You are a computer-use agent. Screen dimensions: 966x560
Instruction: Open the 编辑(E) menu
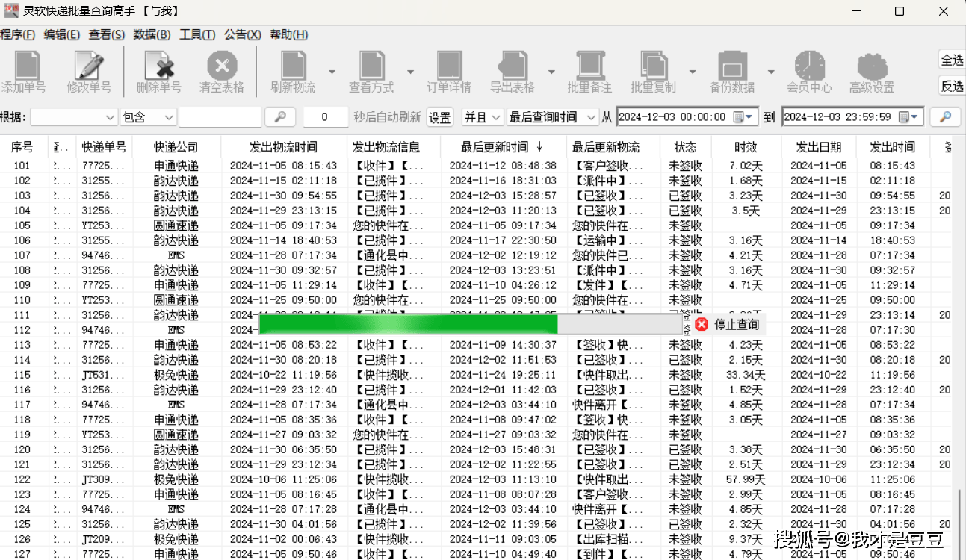tap(62, 34)
